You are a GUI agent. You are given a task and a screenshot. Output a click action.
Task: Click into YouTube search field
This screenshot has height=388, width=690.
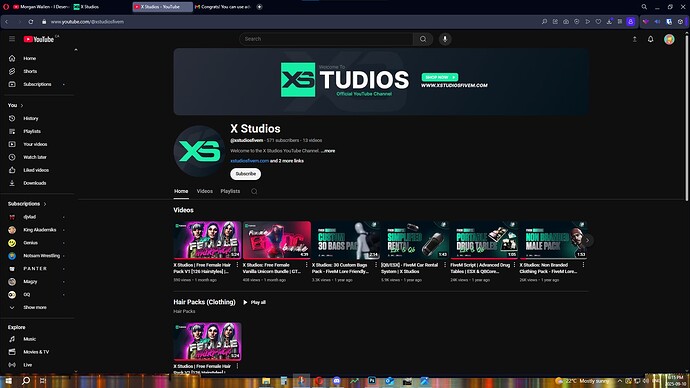[326, 39]
